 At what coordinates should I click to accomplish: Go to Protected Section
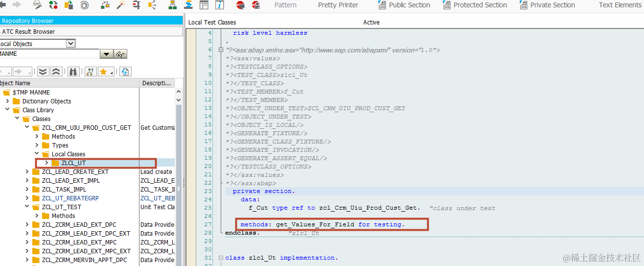tap(475, 5)
